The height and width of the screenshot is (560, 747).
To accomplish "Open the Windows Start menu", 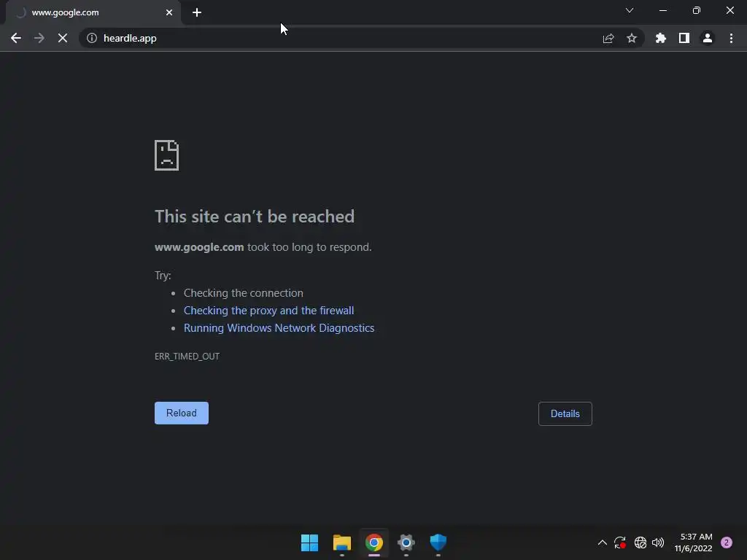I will point(309,542).
